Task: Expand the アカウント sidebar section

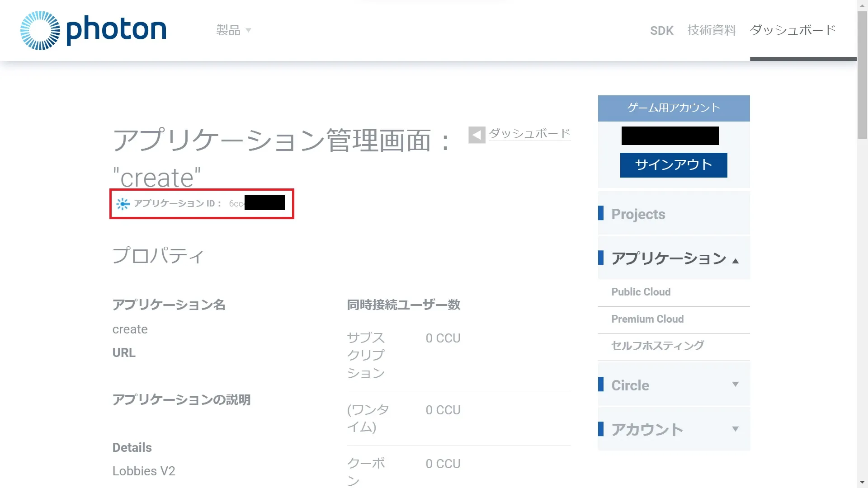Action: (674, 429)
